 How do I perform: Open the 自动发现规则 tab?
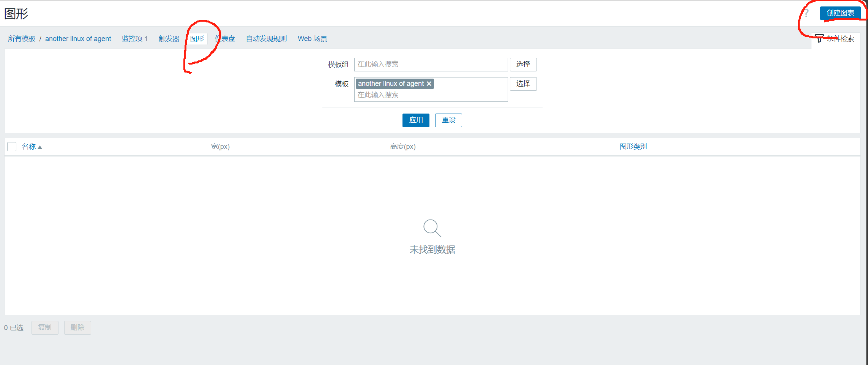point(267,39)
